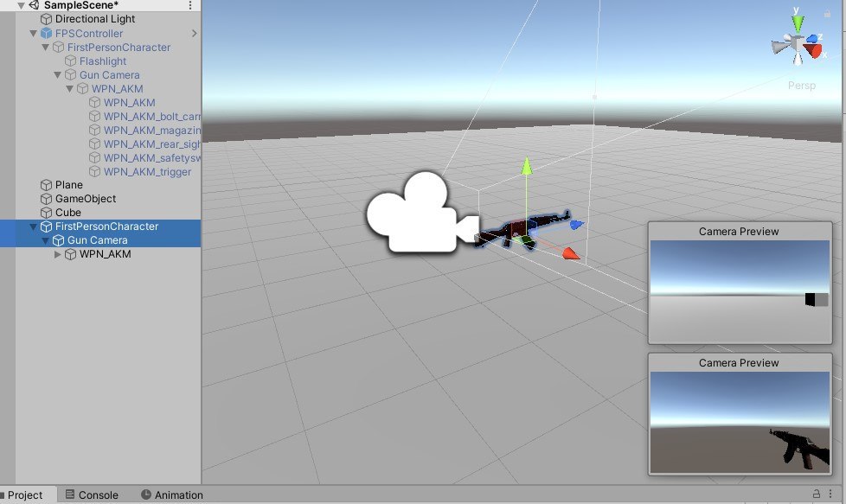
Task: Click WPN_AKM_trigger cube icon
Action: click(95, 172)
